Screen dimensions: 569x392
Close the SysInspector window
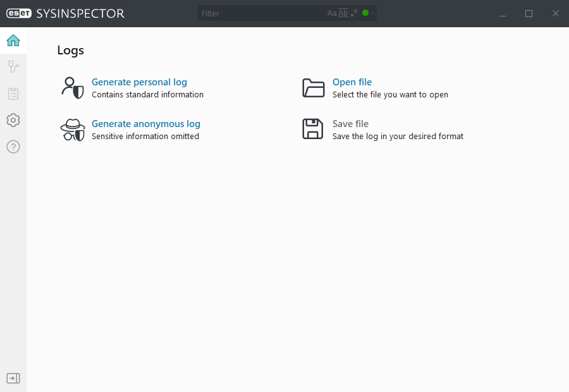point(555,13)
